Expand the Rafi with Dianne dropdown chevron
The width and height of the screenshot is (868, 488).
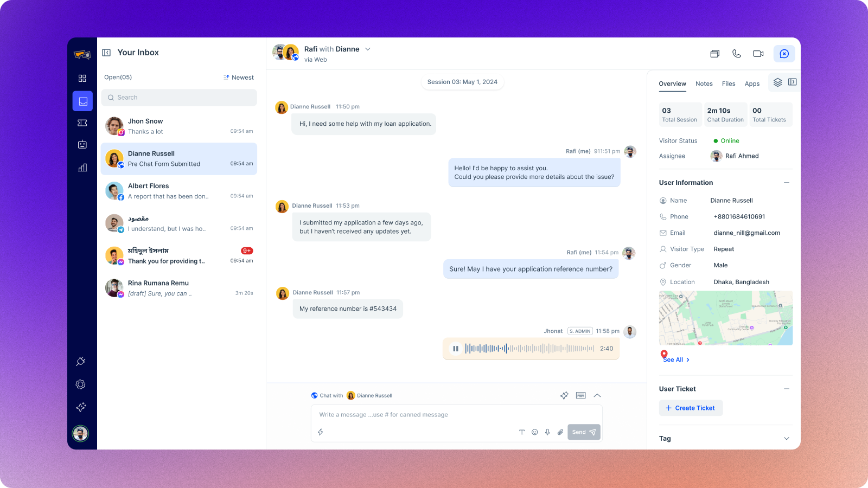click(x=368, y=49)
